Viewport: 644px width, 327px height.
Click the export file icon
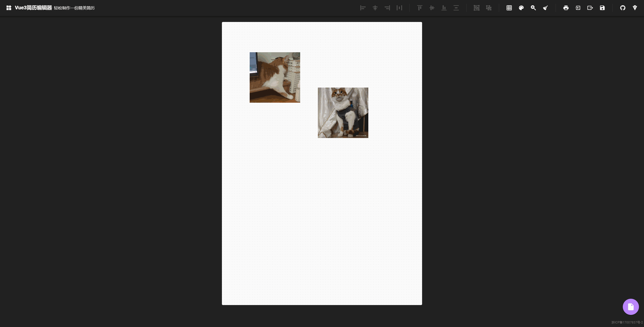[x=590, y=8]
